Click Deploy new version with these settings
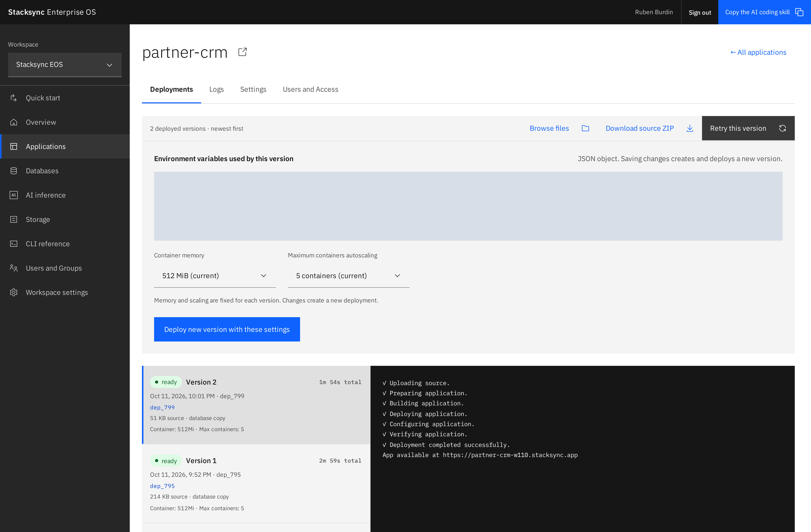Image resolution: width=811 pixels, height=532 pixels. pyautogui.click(x=227, y=329)
